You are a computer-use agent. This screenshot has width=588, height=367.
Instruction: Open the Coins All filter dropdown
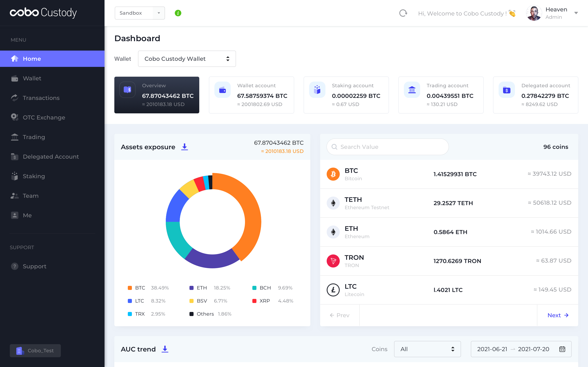point(427,349)
